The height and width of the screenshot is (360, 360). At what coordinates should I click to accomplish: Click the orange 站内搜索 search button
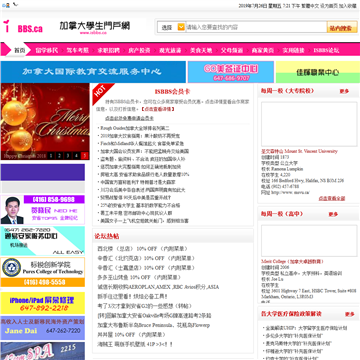[342, 28]
